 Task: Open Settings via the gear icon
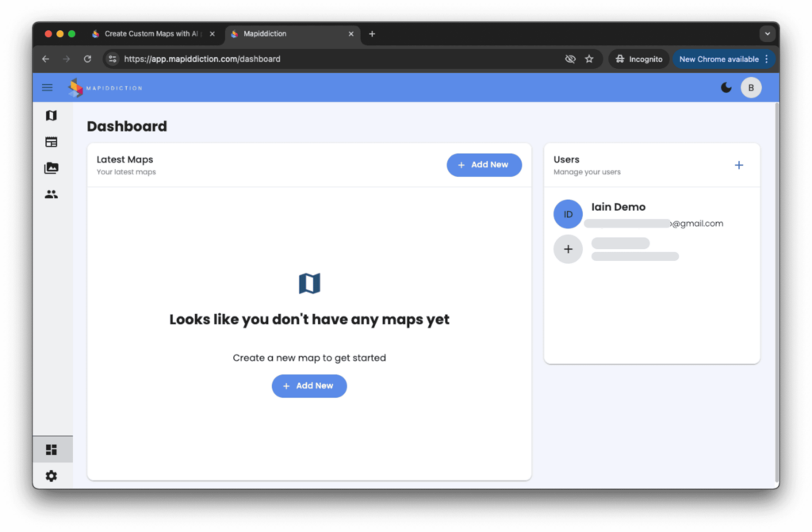pos(52,476)
